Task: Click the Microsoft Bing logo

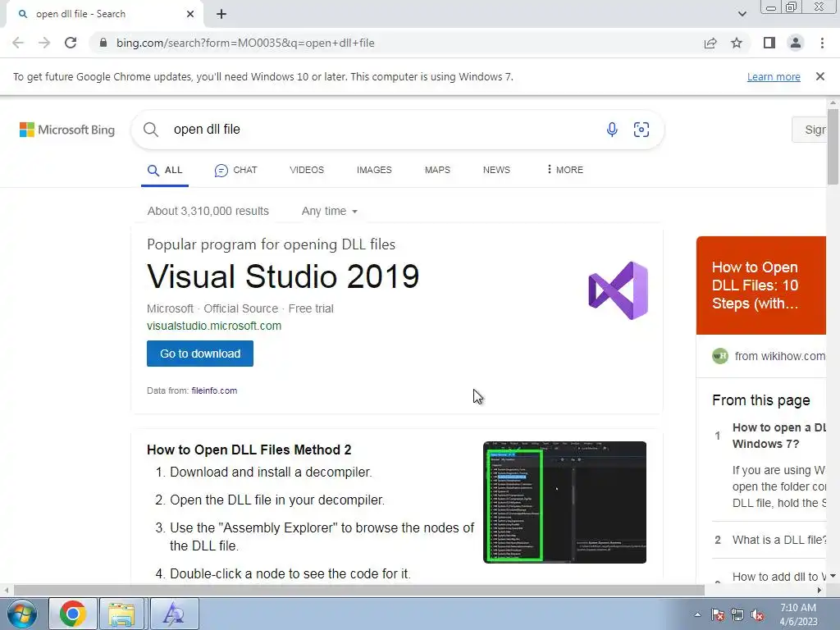Action: tap(67, 130)
